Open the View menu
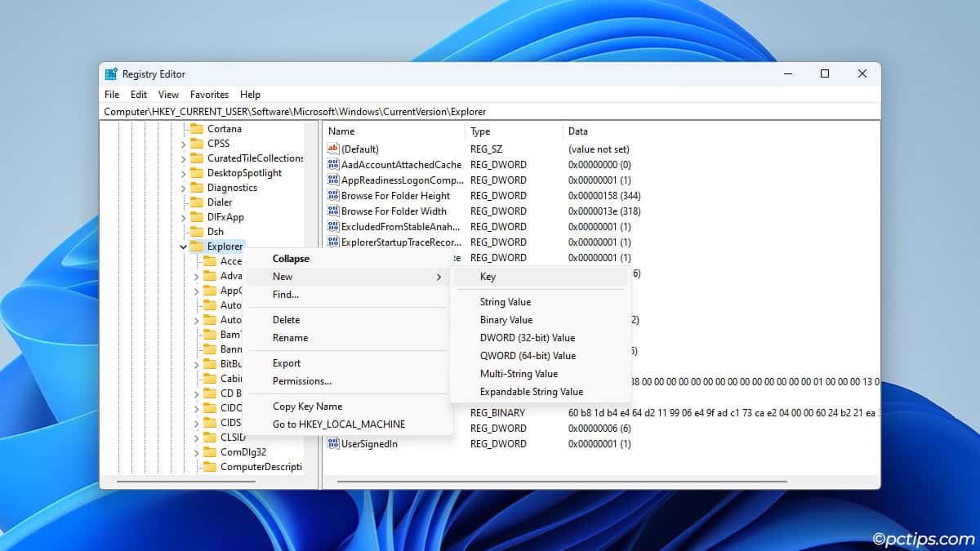 [168, 95]
